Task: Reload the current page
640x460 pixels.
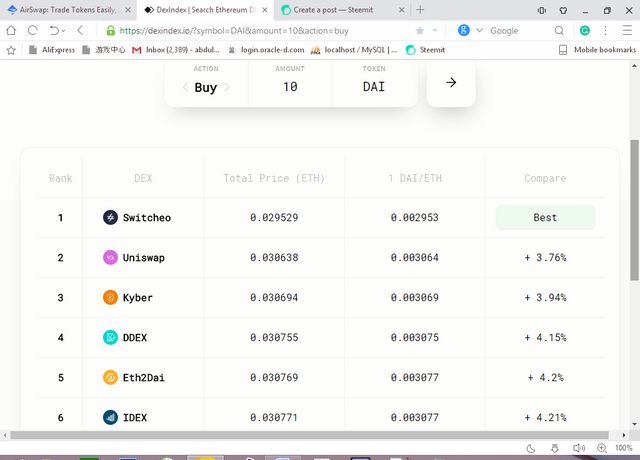Action: click(33, 30)
